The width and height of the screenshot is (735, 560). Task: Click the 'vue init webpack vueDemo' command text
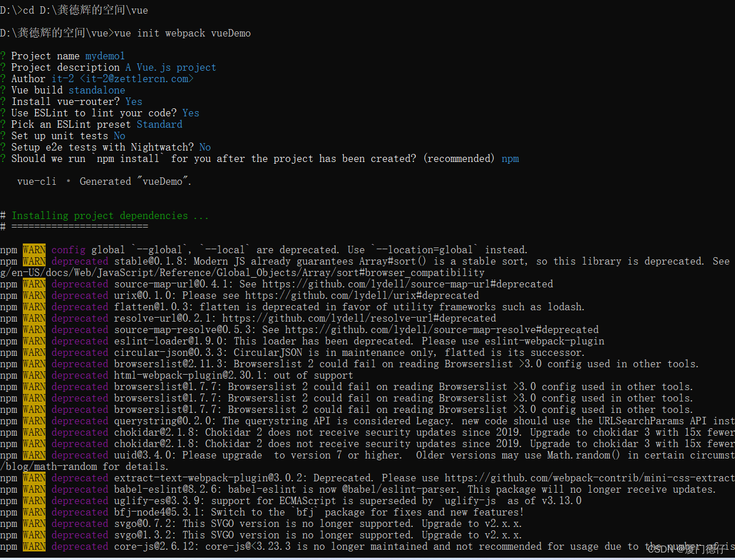(182, 33)
